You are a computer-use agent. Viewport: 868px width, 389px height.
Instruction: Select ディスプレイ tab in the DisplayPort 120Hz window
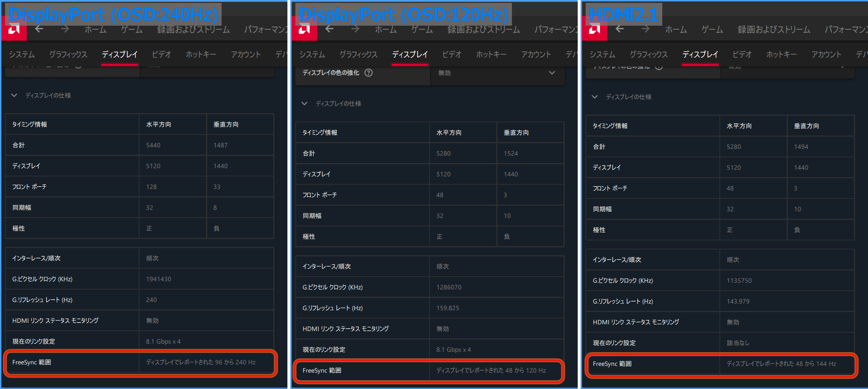point(410,55)
